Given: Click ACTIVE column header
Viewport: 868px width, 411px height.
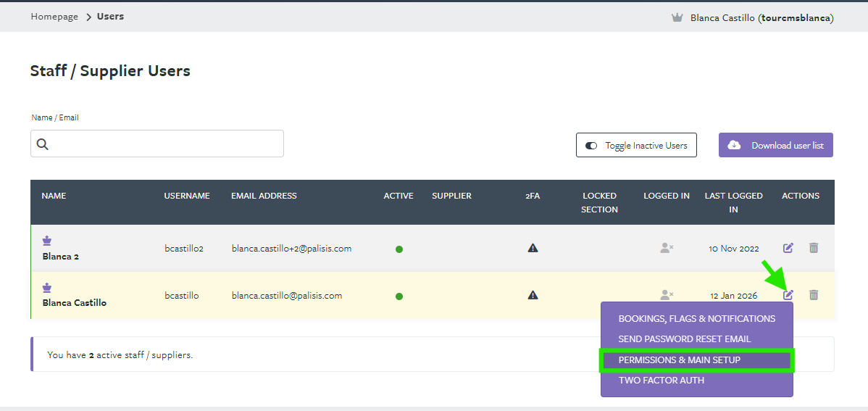Looking at the screenshot, I should [398, 196].
